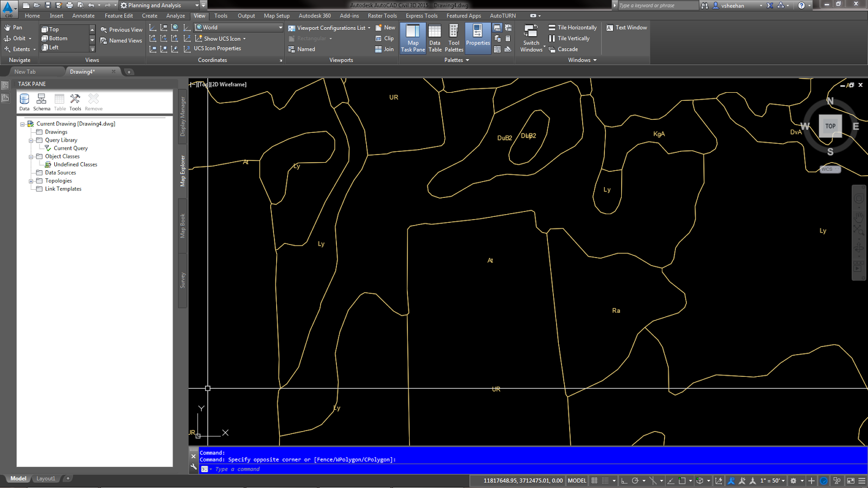Screen dimensions: 868x488
Task: Click the New viewport button
Action: (386, 27)
